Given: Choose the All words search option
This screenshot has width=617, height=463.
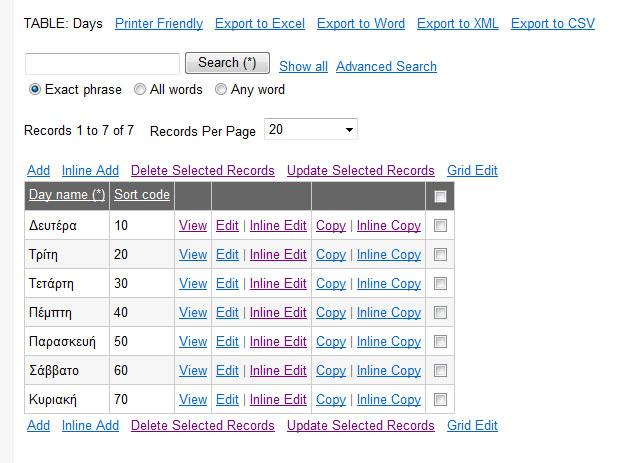Looking at the screenshot, I should 140,89.
